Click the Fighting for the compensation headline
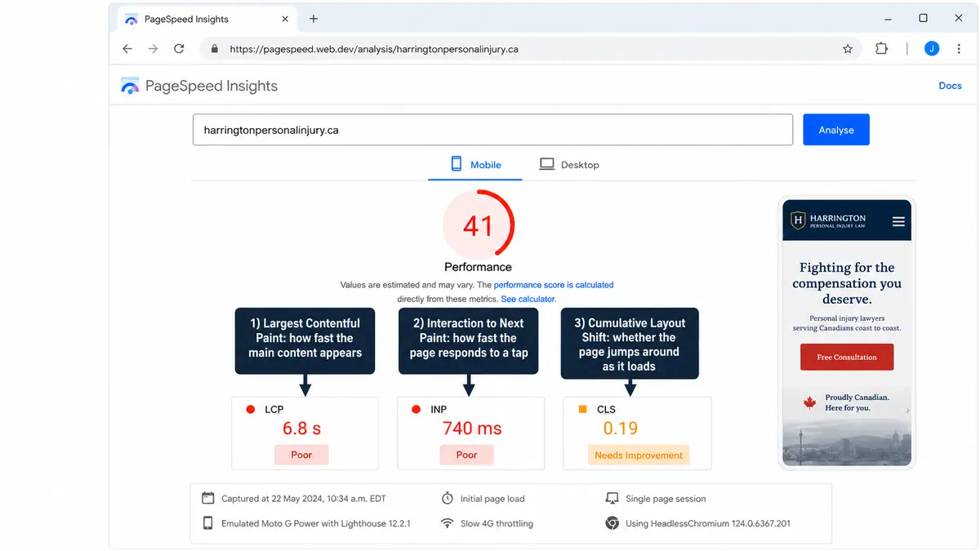Screen dimensions: 980x551 pyautogui.click(x=847, y=283)
